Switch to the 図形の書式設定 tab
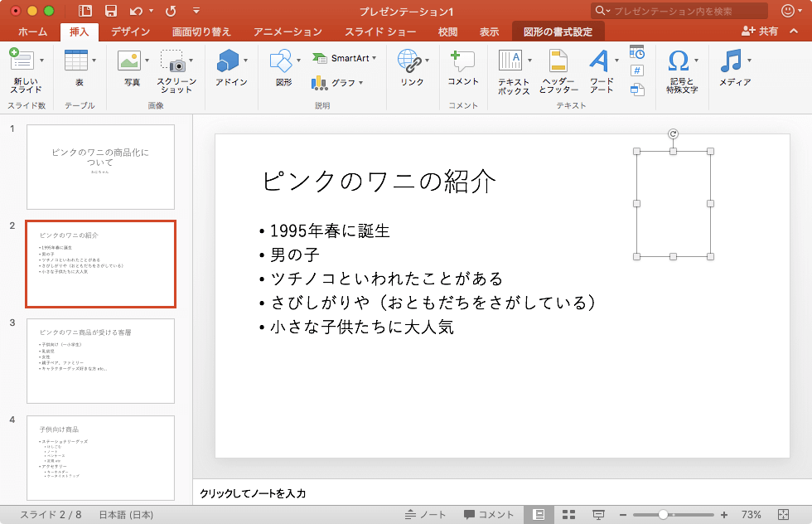Viewport: 812px width, 524px height. [558, 32]
